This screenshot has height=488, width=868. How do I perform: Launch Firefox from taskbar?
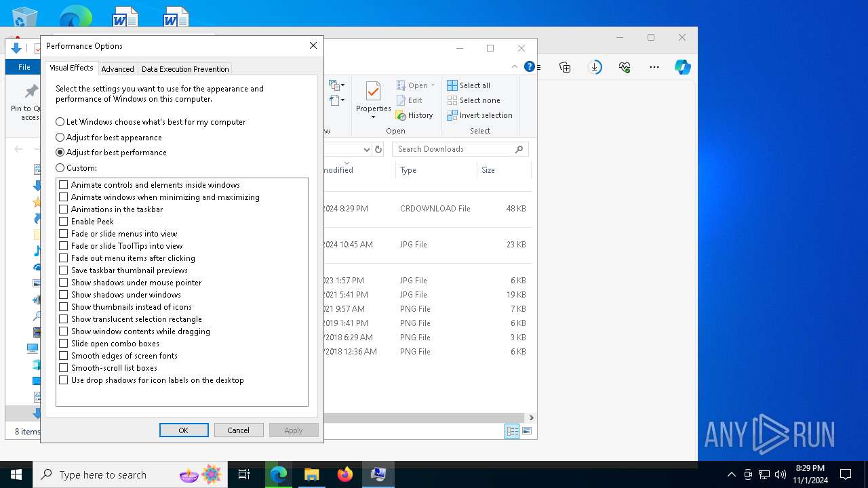(344, 474)
